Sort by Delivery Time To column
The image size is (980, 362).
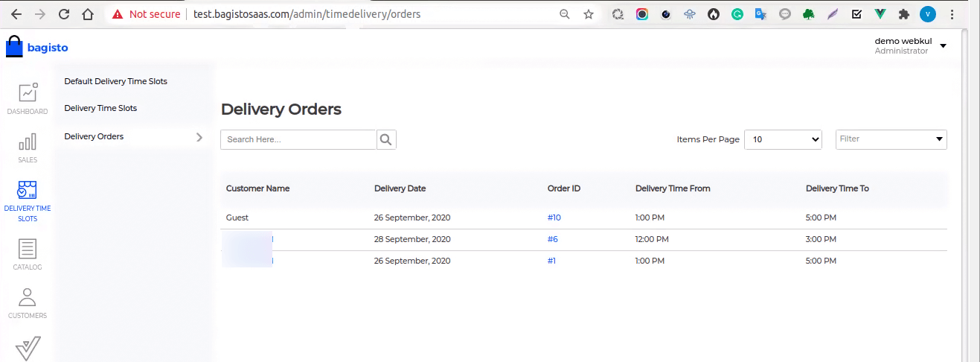837,188
